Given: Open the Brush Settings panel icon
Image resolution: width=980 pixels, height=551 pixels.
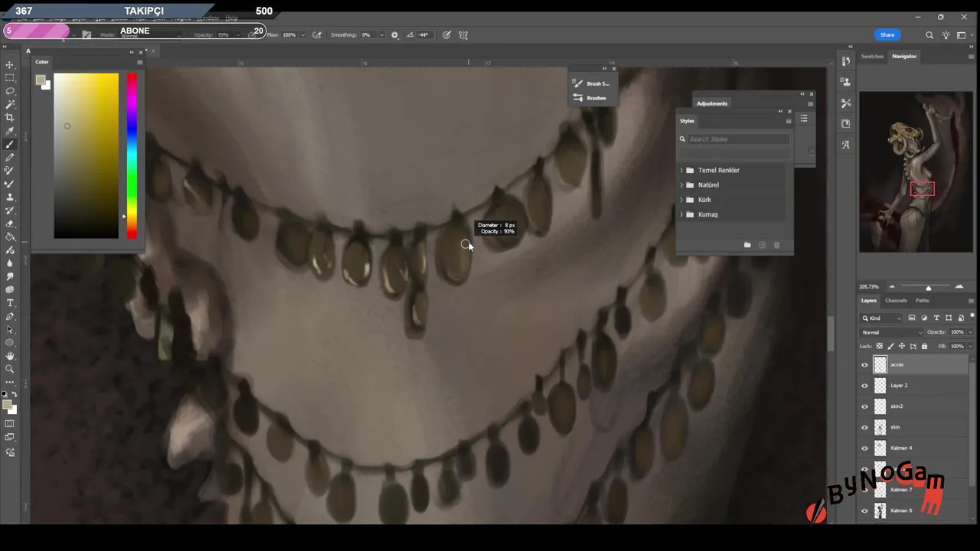Looking at the screenshot, I should coord(578,83).
